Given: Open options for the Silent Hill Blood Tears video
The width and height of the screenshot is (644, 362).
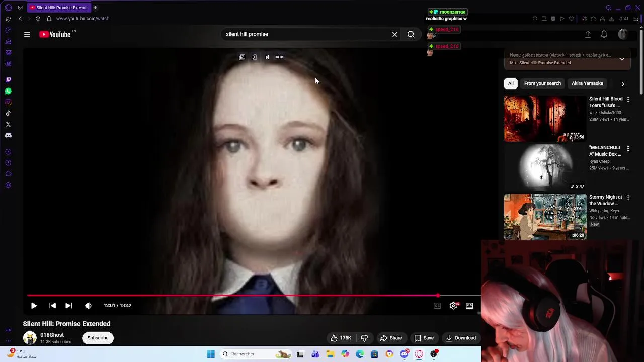Looking at the screenshot, I should [x=628, y=100].
